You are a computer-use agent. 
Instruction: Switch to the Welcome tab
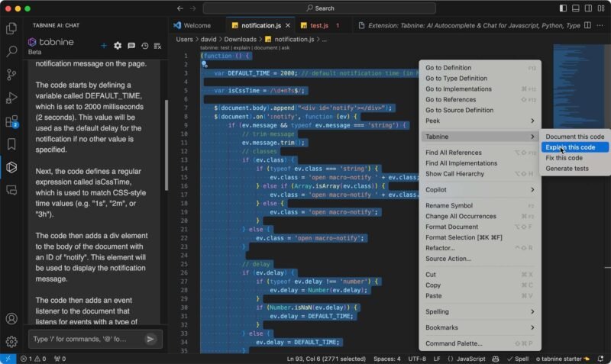pyautogui.click(x=197, y=25)
